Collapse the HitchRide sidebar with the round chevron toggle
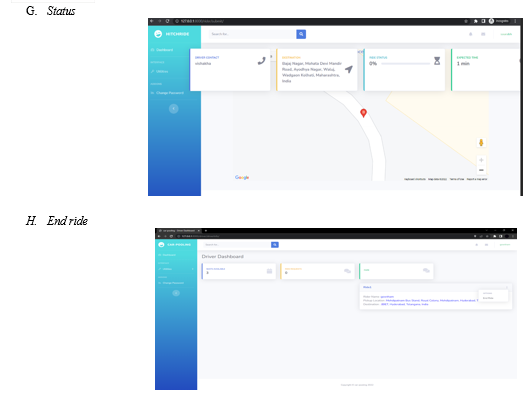 click(173, 108)
